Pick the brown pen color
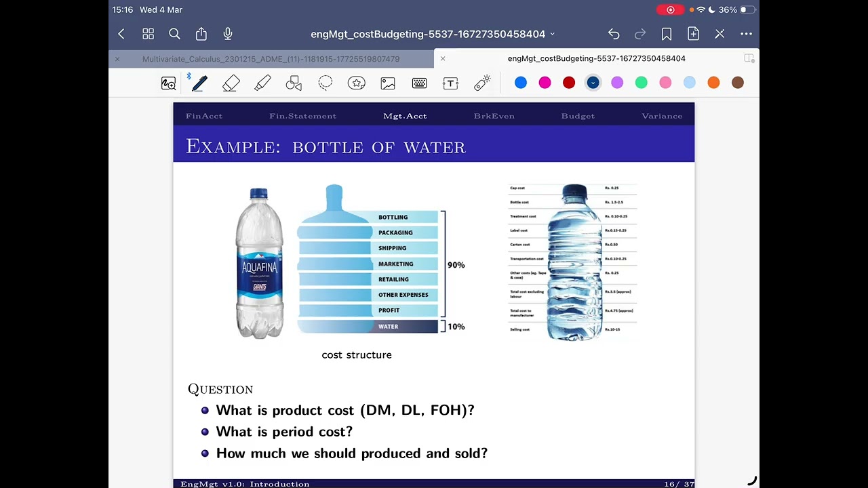The width and height of the screenshot is (868, 488). (738, 83)
